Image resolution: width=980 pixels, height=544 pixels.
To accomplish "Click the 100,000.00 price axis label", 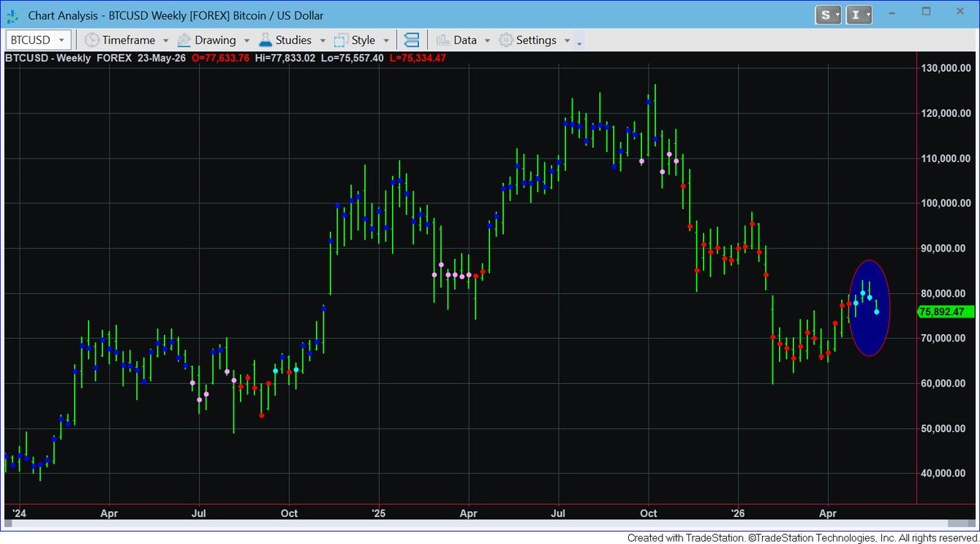I will [947, 203].
